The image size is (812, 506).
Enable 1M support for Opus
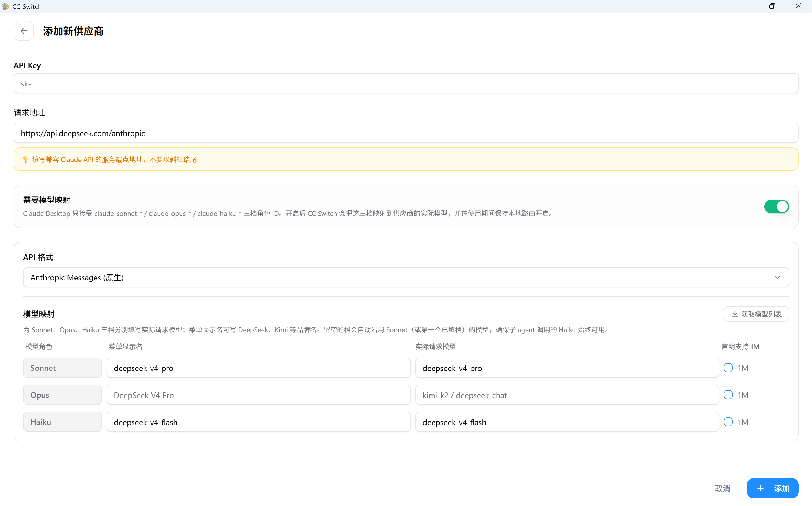[x=728, y=395]
